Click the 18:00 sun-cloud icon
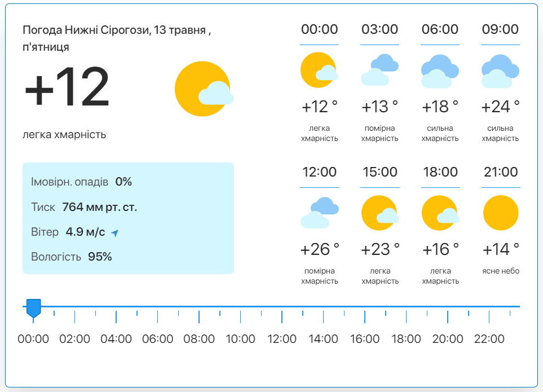 click(440, 213)
